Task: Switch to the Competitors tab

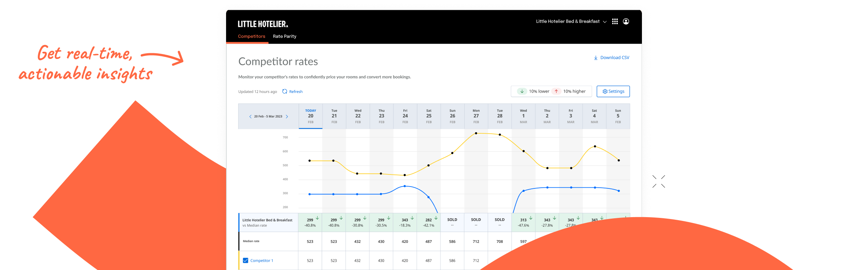Action: pyautogui.click(x=251, y=37)
